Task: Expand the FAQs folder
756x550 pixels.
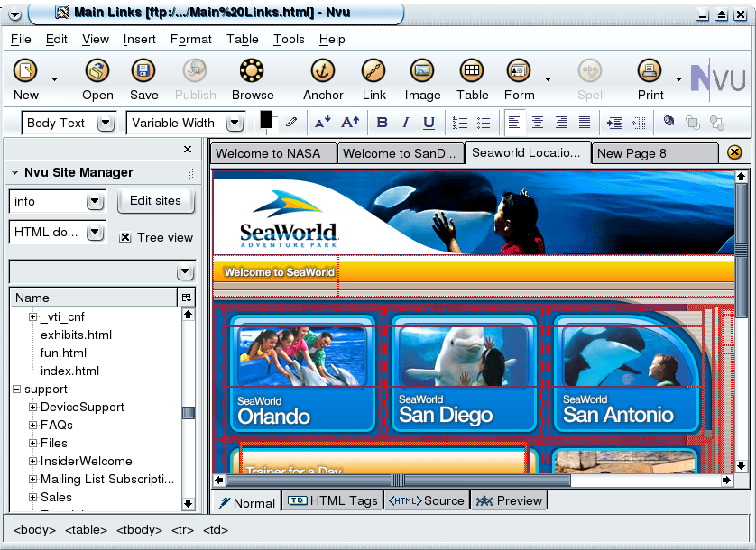Action: pos(32,425)
